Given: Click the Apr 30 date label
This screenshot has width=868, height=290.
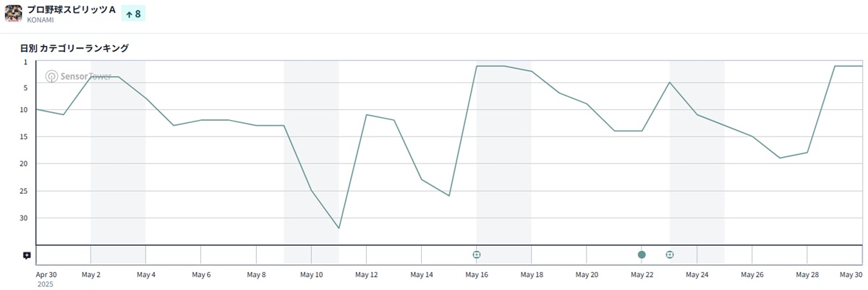Looking at the screenshot, I should point(46,275).
